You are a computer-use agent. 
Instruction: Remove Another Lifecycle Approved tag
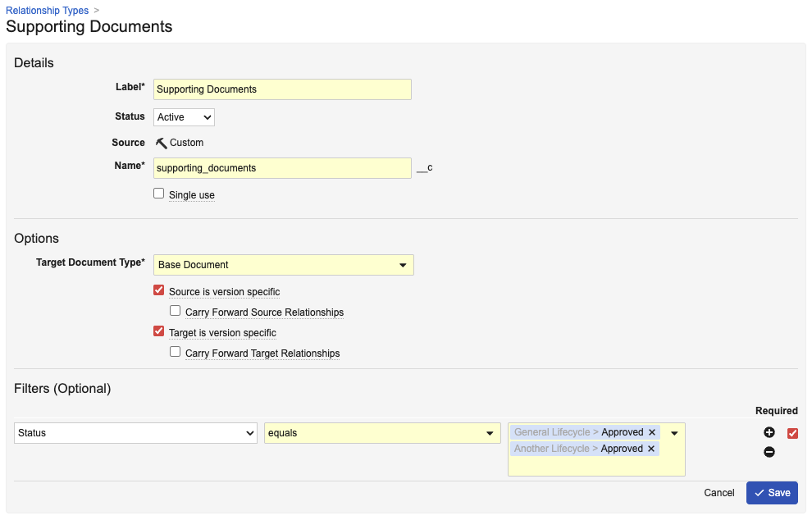coord(651,449)
